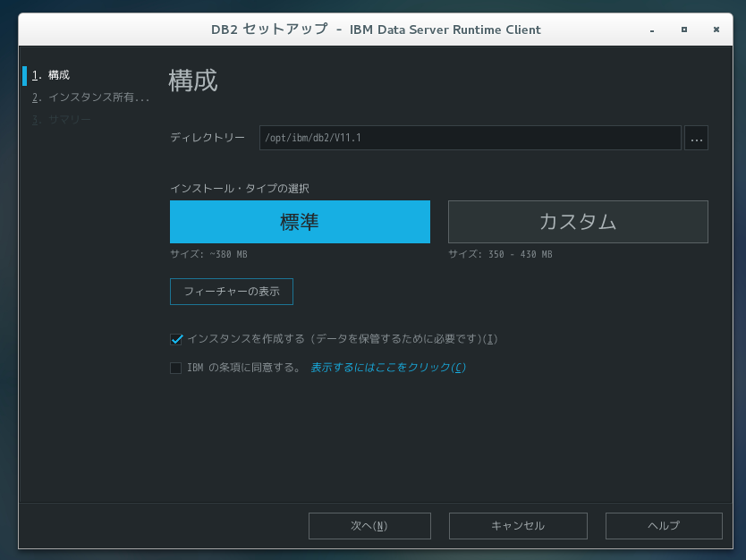This screenshot has width=746, height=560.
Task: Select the カスタム installation type
Action: [578, 221]
